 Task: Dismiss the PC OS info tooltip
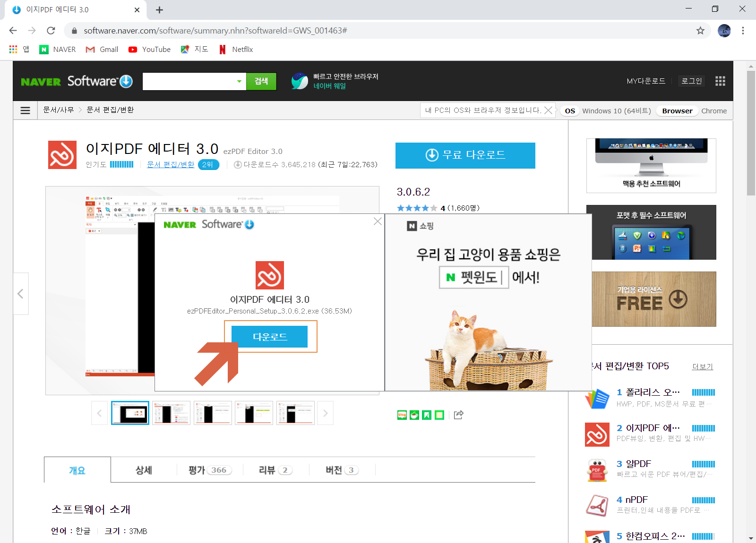[548, 110]
